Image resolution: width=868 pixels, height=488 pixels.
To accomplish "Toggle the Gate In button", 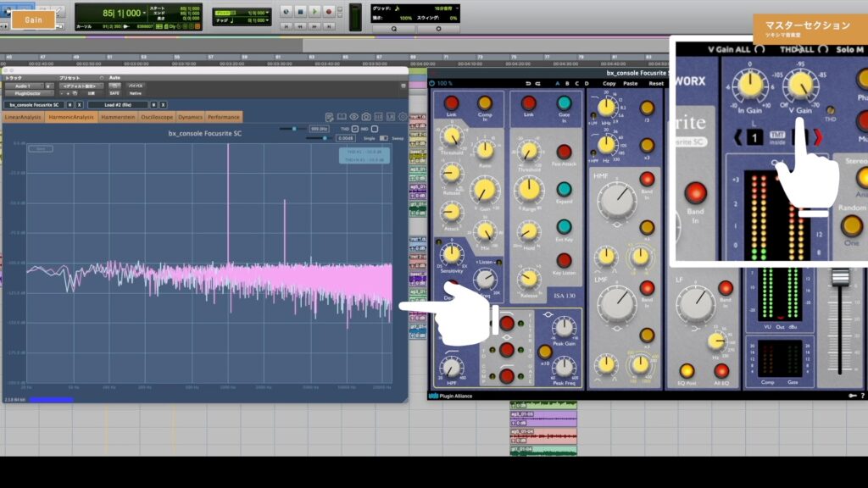I will 564,103.
